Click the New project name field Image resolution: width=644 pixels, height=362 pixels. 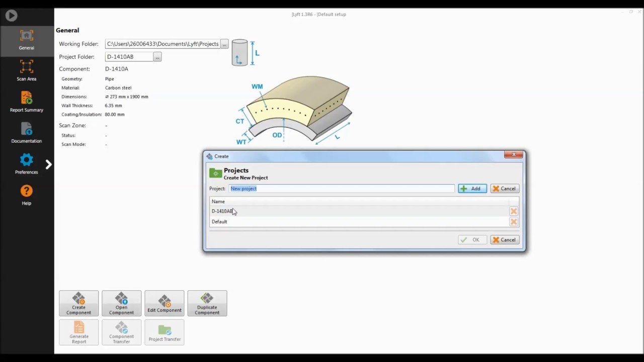[x=342, y=189]
